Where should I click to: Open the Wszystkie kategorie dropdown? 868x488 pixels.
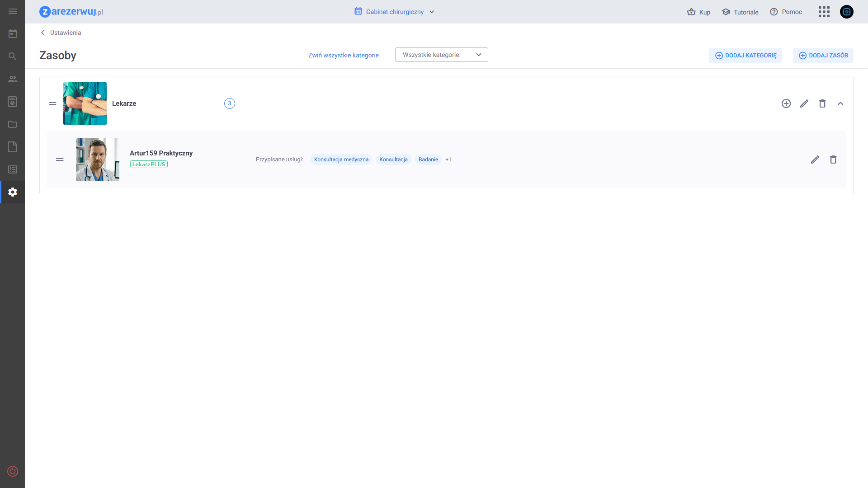(x=442, y=55)
